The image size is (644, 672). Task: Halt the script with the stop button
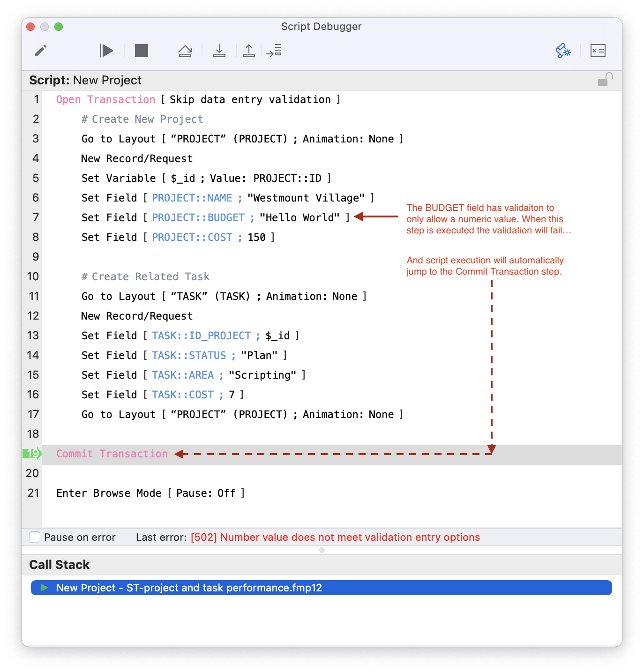pyautogui.click(x=141, y=51)
